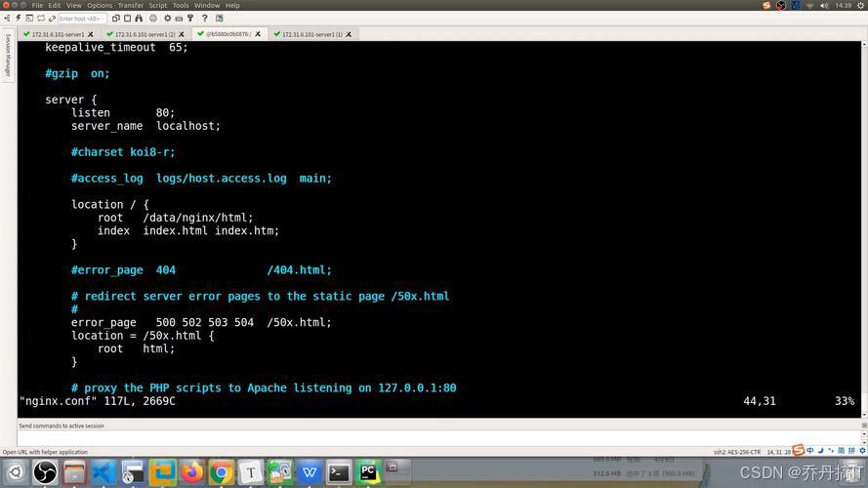Open the system power gear menu
Image resolution: width=868 pixels, height=488 pixels.
(861, 5)
